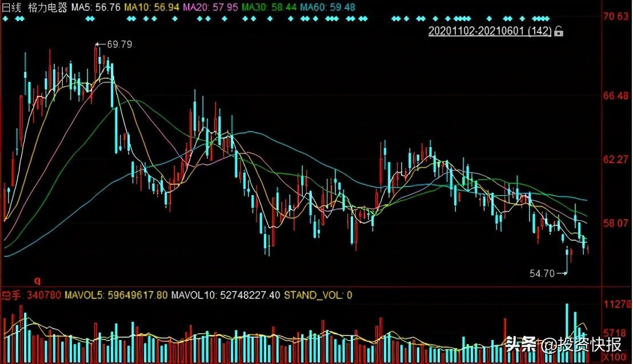
Task: Click the arrow icon pointing to the 54.70 low
Action: [565, 273]
